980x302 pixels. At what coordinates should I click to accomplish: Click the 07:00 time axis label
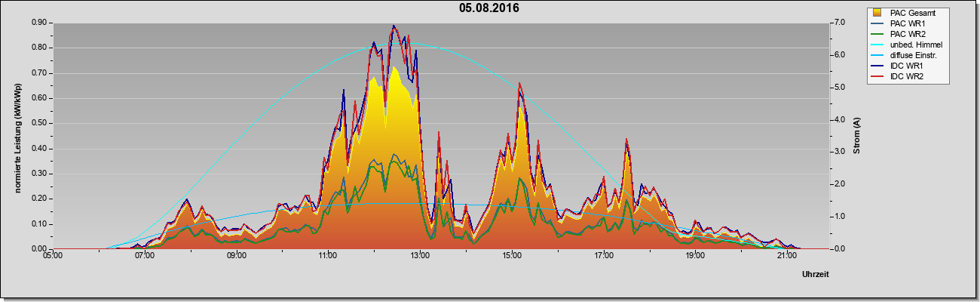pyautogui.click(x=145, y=255)
